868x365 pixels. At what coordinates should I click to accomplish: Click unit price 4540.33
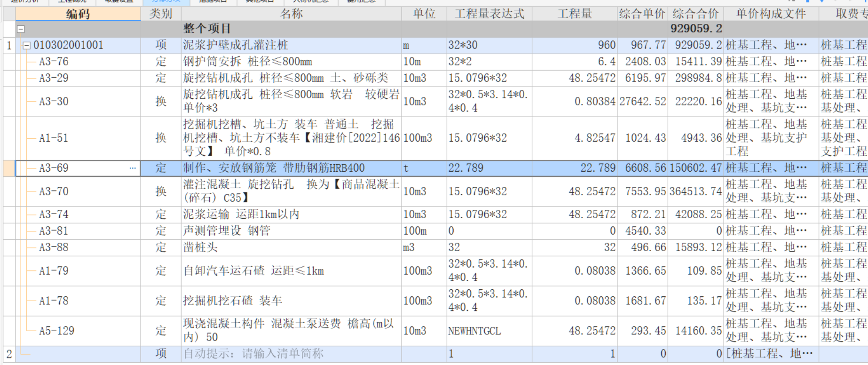(x=642, y=231)
